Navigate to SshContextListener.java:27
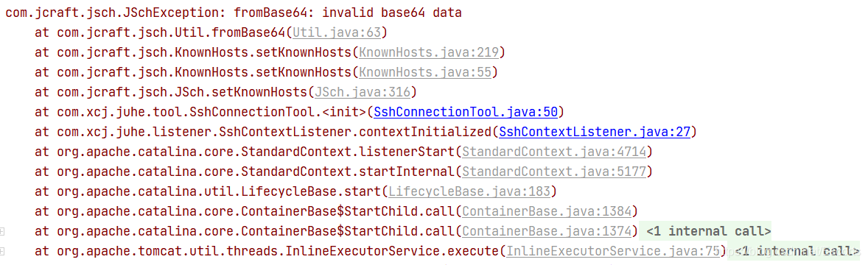The width and height of the screenshot is (868, 265). click(x=595, y=132)
